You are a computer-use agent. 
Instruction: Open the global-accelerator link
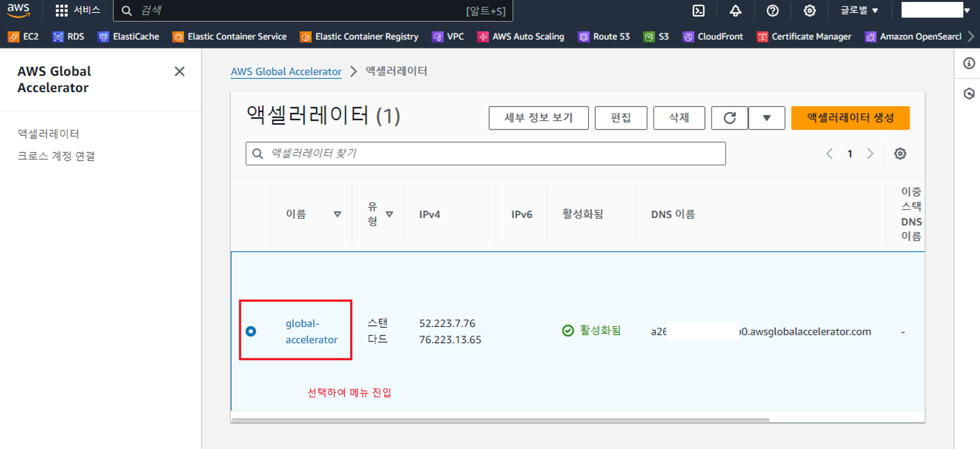[x=312, y=331]
